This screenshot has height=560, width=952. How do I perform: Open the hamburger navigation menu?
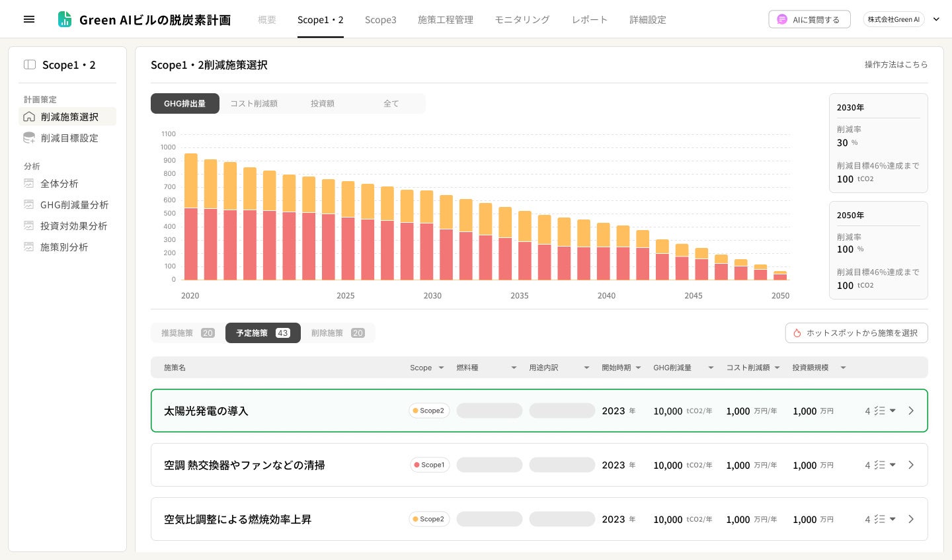click(x=29, y=19)
